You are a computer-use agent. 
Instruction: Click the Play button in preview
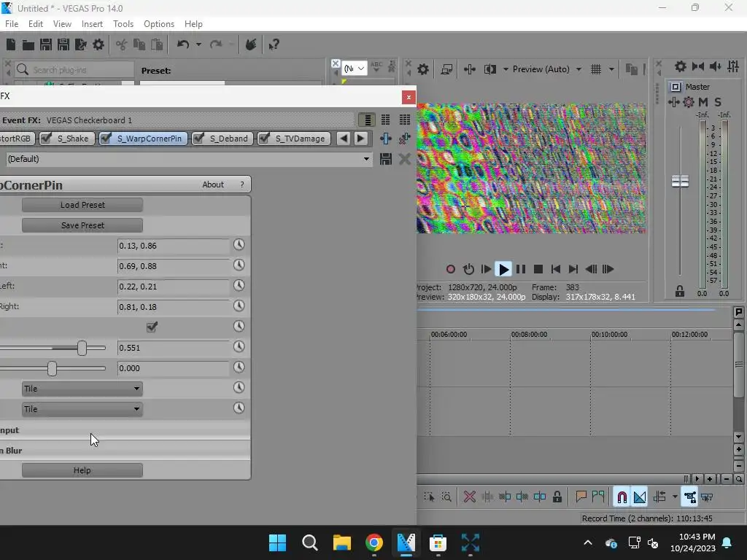click(x=503, y=270)
